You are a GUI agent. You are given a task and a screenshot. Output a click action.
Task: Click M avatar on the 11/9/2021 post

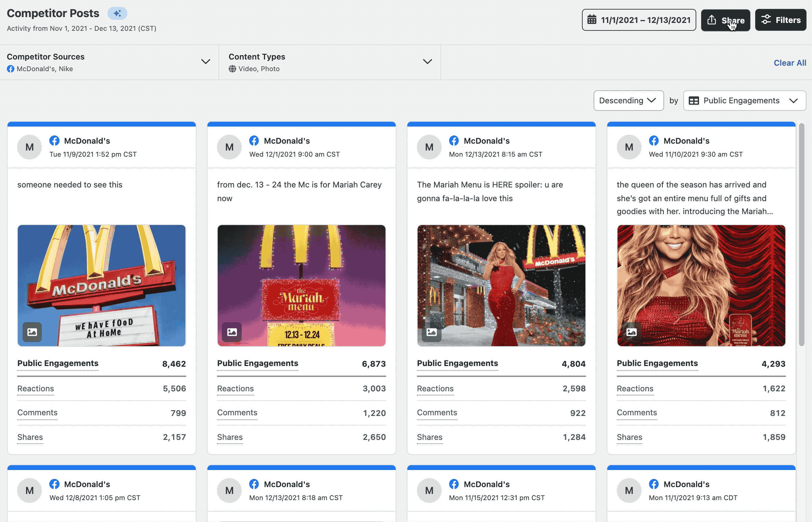(30, 147)
